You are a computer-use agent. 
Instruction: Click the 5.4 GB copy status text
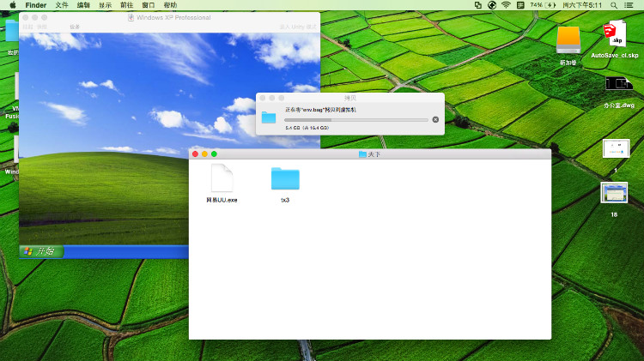pos(307,128)
